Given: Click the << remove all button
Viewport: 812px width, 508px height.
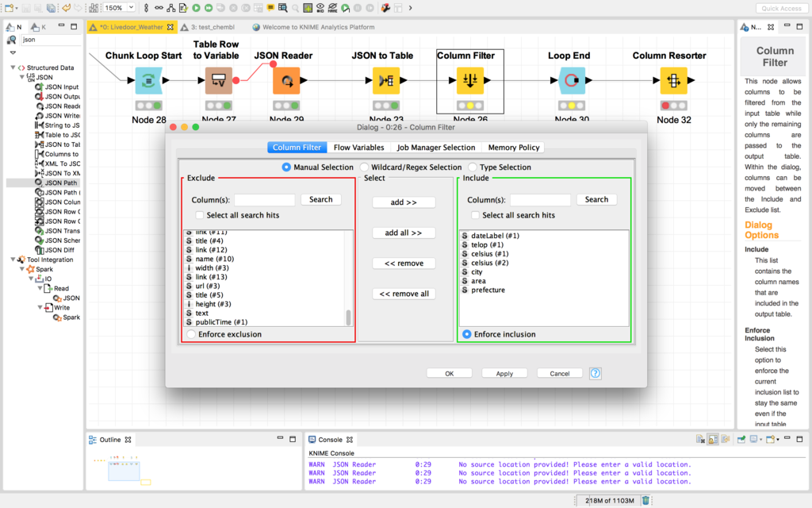Looking at the screenshot, I should pyautogui.click(x=404, y=294).
